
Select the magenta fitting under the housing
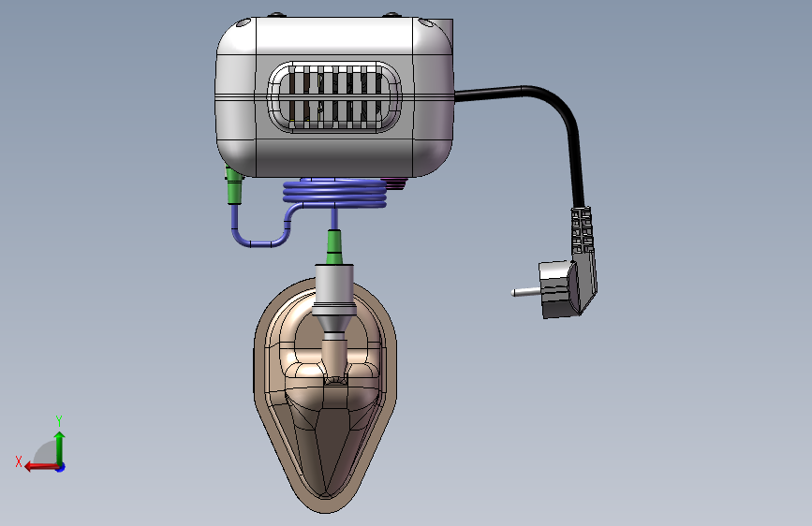coord(395,183)
